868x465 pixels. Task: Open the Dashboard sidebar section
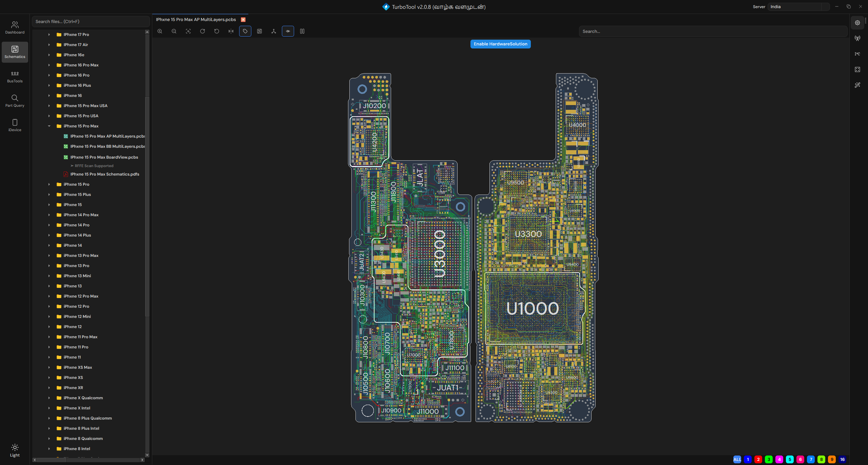pos(15,28)
